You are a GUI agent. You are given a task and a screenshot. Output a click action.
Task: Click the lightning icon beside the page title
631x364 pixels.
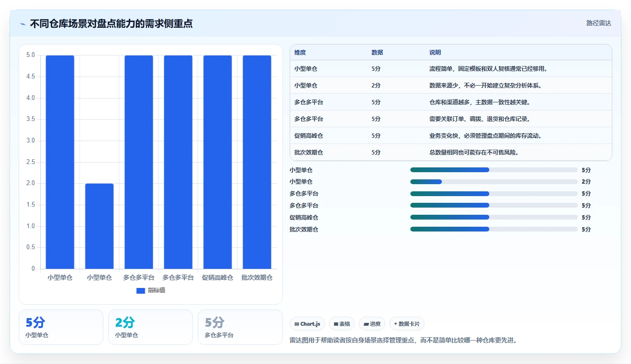tap(23, 23)
